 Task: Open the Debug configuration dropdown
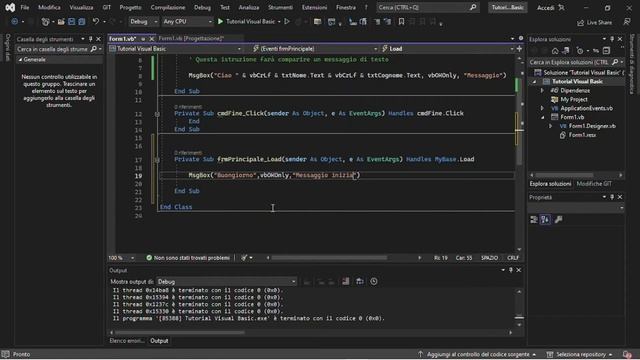coord(144,22)
